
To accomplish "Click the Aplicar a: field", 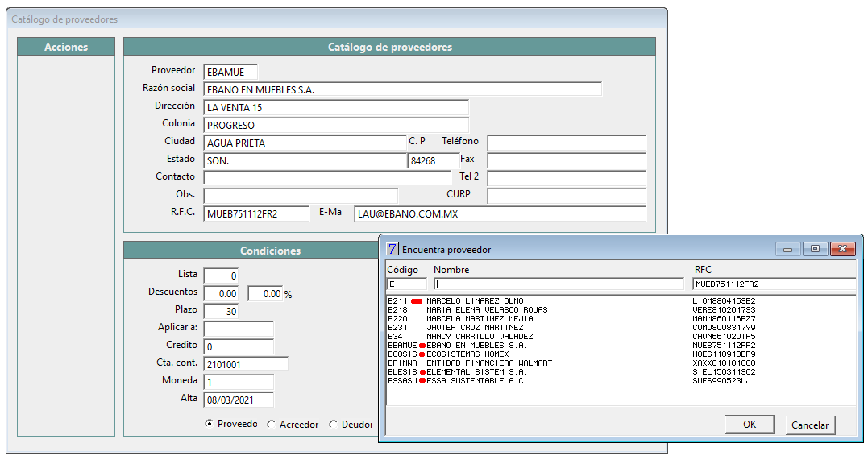I will (x=239, y=329).
